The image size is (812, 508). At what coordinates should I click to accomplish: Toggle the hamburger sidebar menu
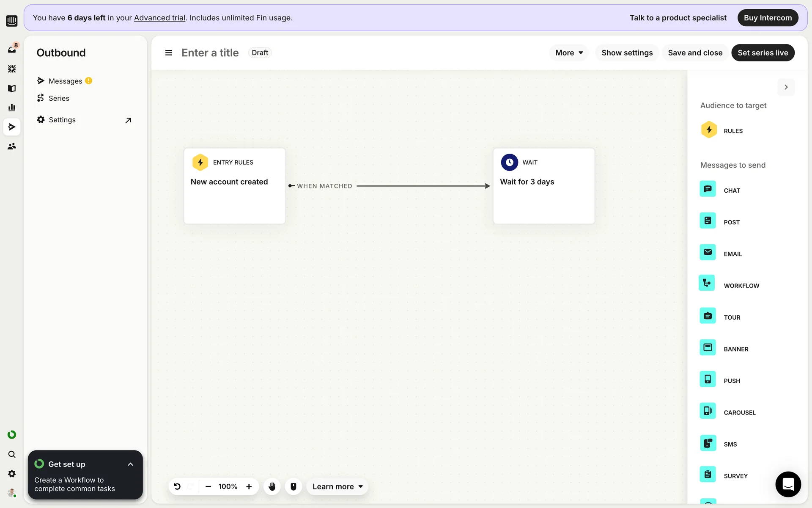(168, 53)
